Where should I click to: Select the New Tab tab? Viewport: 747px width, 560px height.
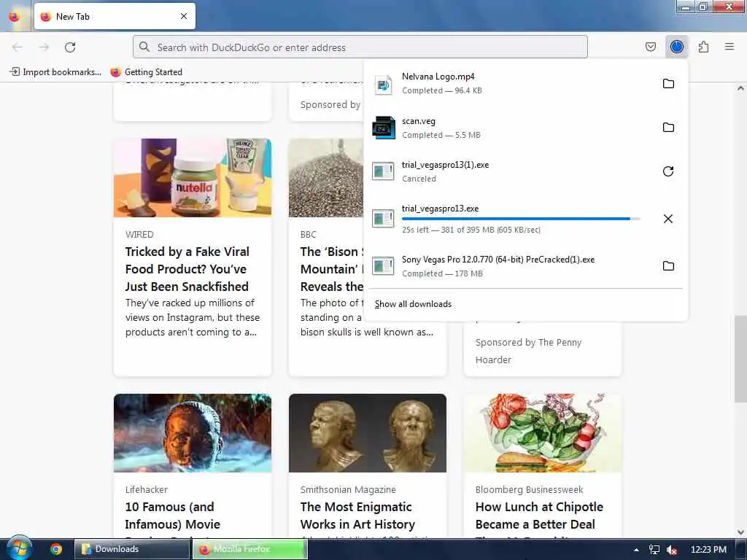coord(115,16)
